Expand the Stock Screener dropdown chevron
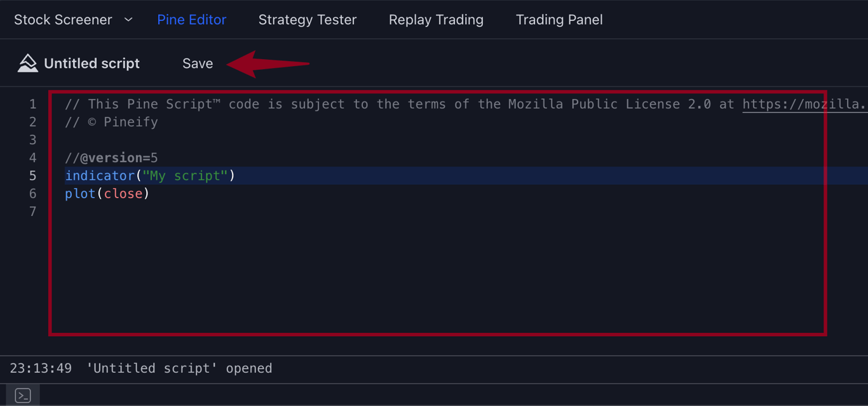Viewport: 868px width, 406px height. 128,20
